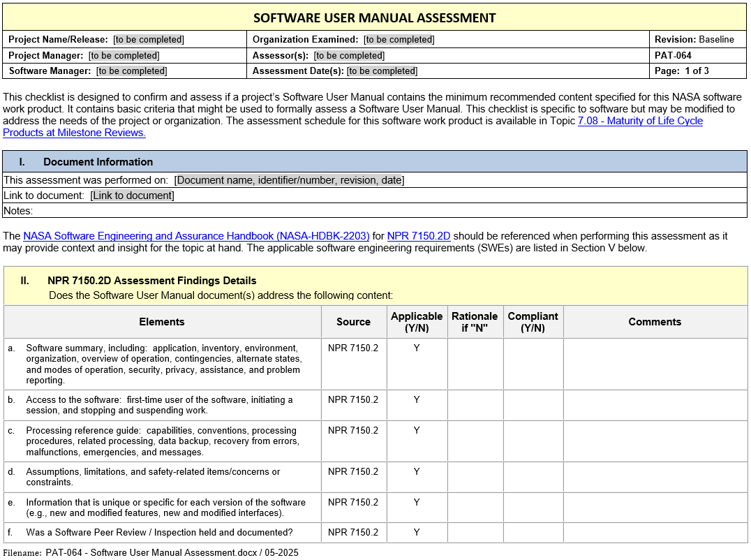
Task: Click the Source cell for version-specific information row
Action: [353, 503]
